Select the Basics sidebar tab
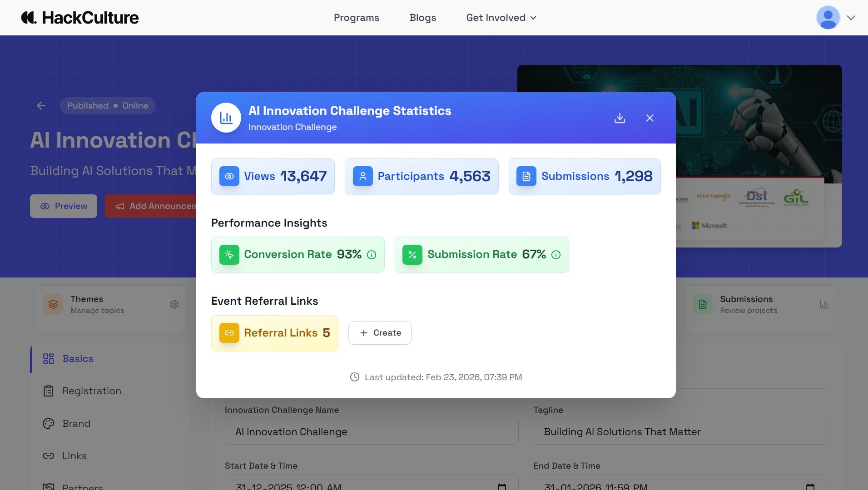Screen dimensions: 868x490 pyautogui.click(x=78, y=359)
